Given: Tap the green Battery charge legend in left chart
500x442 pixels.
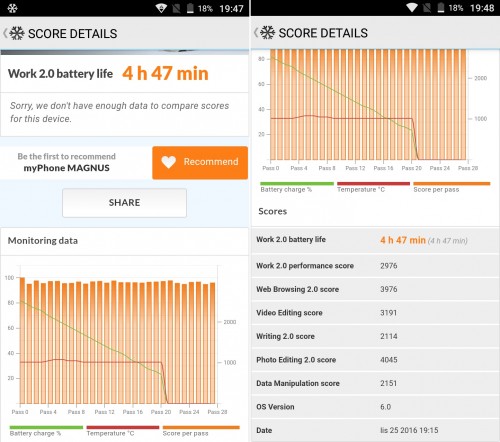Looking at the screenshot, I should pos(46,431).
